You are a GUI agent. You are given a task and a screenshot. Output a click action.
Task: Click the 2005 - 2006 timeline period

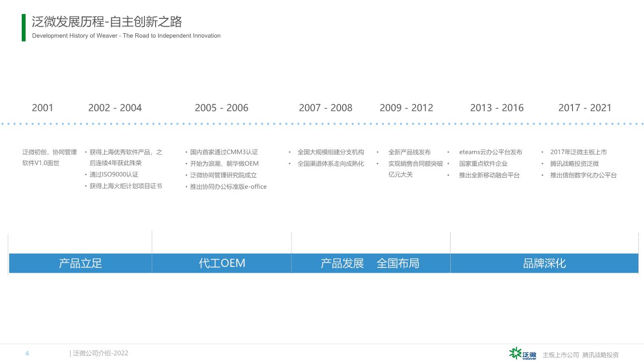pos(221,108)
